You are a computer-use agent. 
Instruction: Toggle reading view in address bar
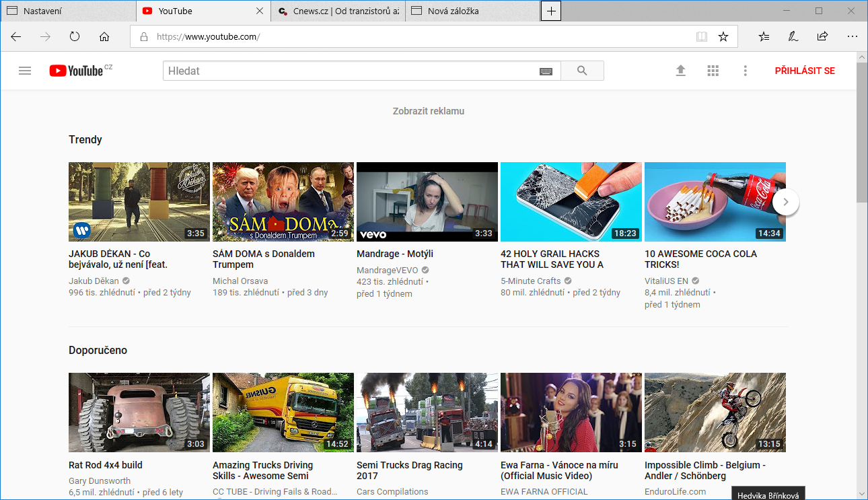point(702,37)
